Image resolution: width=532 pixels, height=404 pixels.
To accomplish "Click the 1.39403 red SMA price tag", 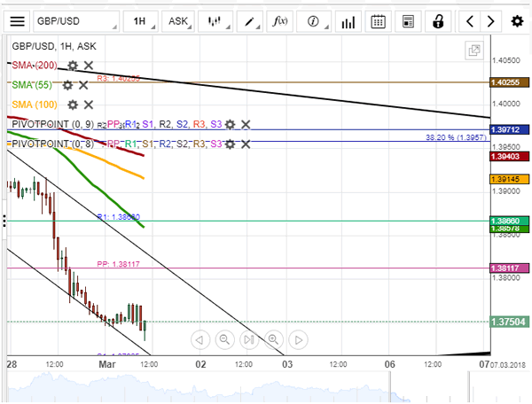I will (509, 156).
